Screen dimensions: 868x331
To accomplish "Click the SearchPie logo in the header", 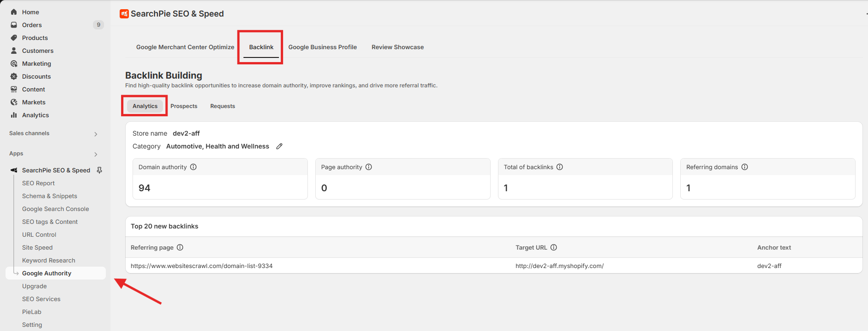I will pos(124,14).
